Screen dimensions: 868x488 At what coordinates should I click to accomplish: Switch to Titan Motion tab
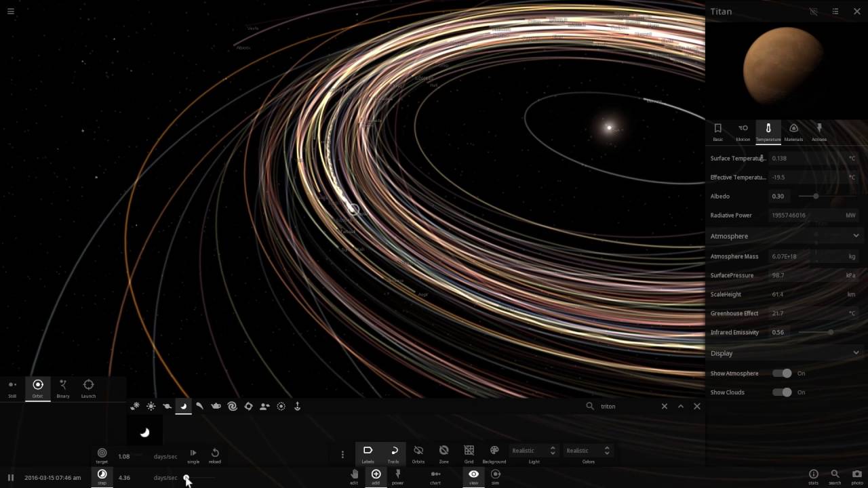click(743, 131)
